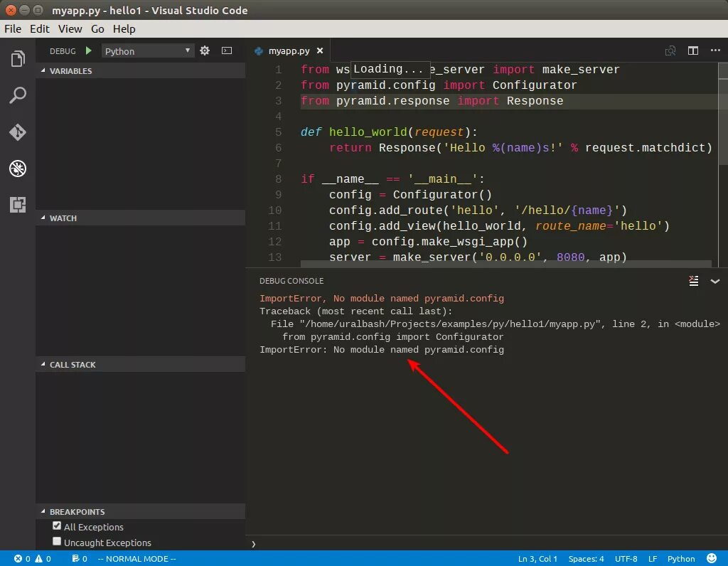Viewport: 728px width, 566px height.
Task: Open the File menu
Action: (x=13, y=28)
